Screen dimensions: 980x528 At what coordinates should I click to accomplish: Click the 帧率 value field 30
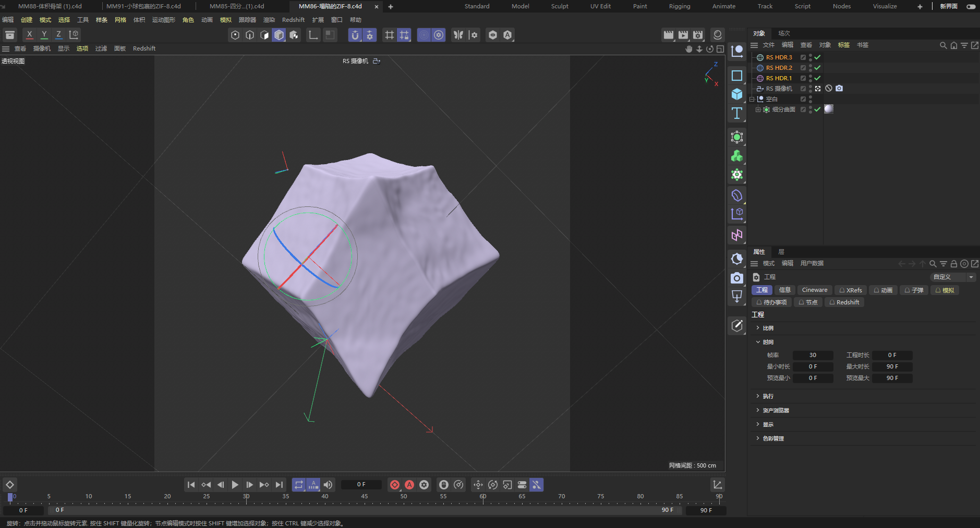click(x=813, y=355)
